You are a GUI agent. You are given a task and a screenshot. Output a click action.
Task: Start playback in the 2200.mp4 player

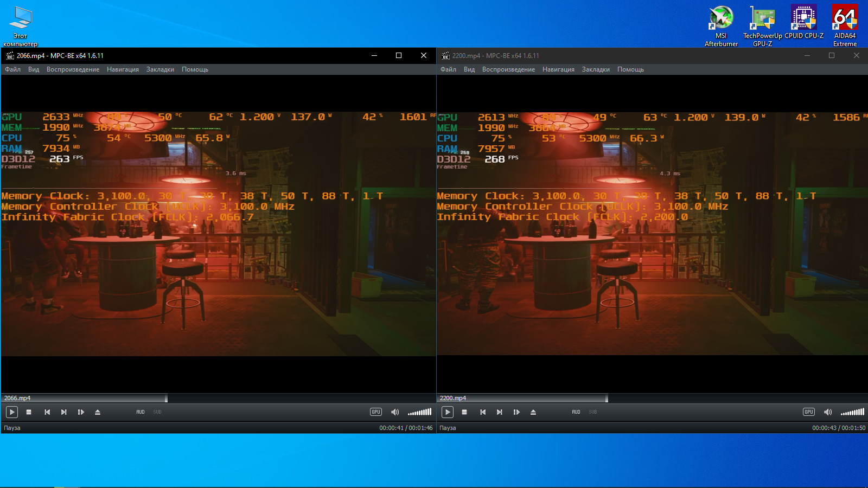(447, 412)
